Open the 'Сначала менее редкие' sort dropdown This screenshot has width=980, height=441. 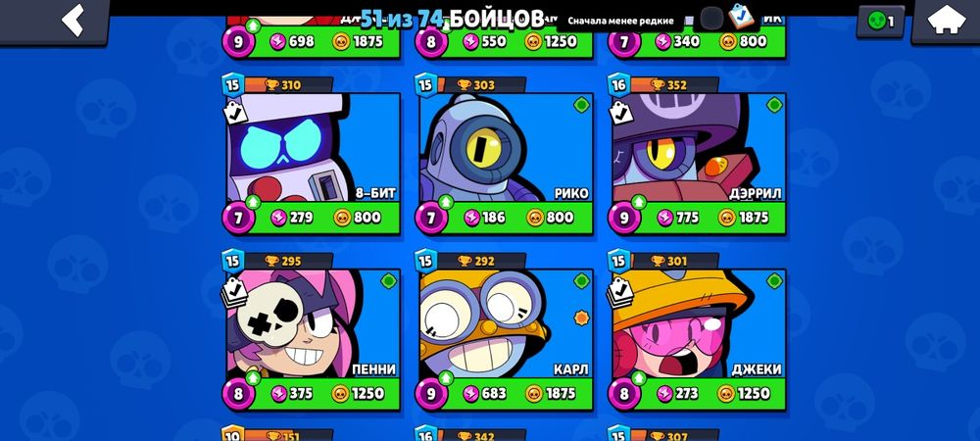coord(620,21)
